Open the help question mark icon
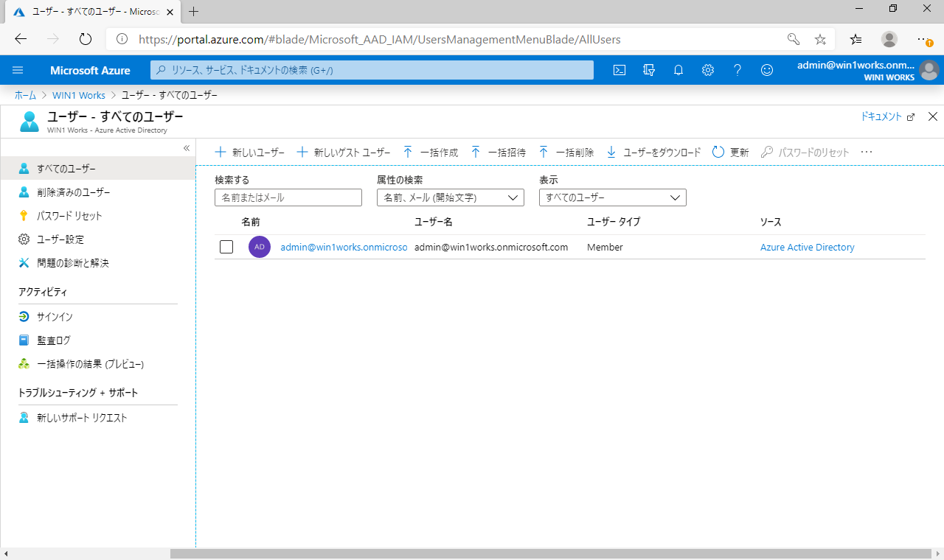The image size is (944, 560). coord(737,70)
